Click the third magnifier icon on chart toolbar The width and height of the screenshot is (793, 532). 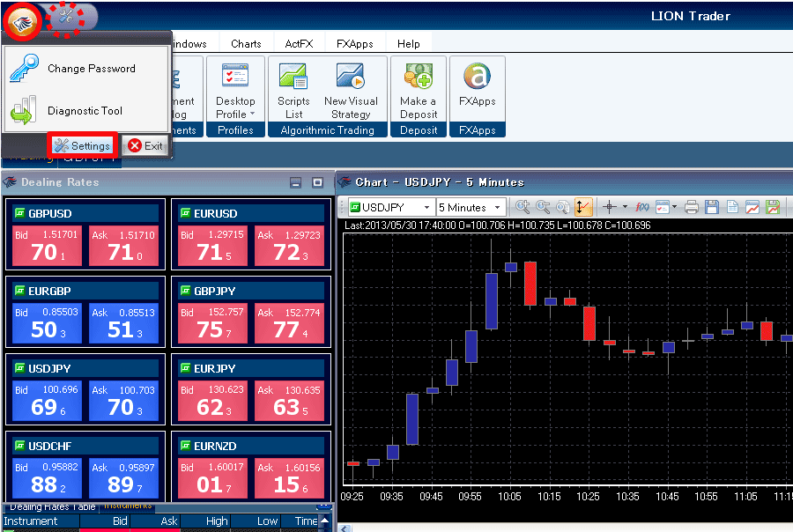point(563,207)
